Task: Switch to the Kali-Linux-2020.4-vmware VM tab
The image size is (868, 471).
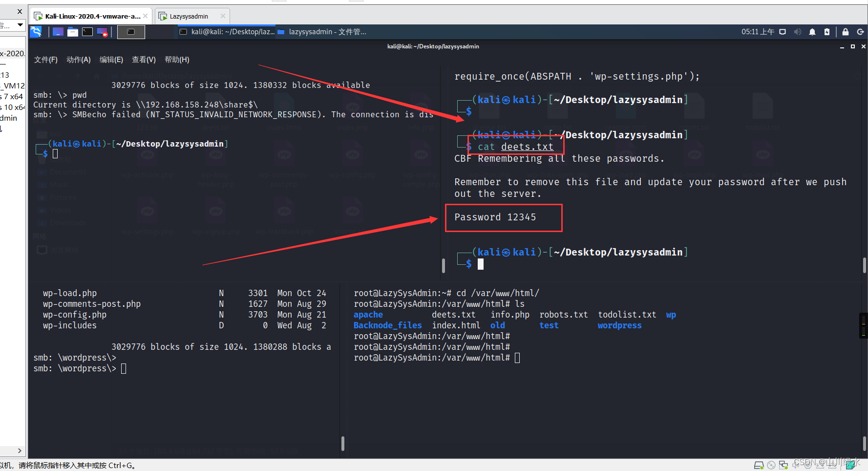Action: [x=91, y=16]
